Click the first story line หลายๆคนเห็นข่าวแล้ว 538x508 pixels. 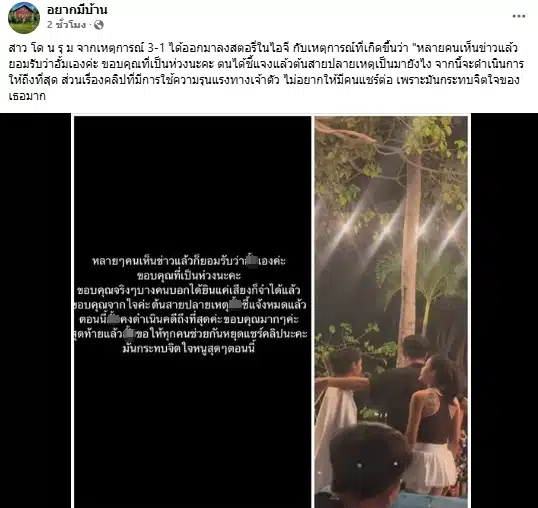[x=189, y=261]
